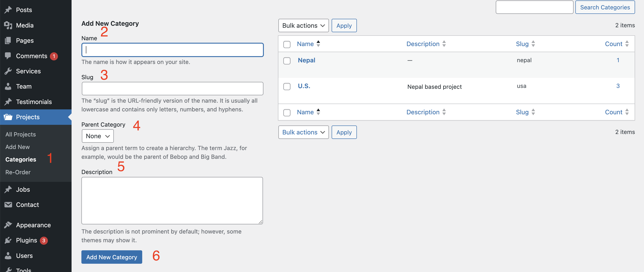Click U.S. post count 3
644x272 pixels.
tap(618, 86)
